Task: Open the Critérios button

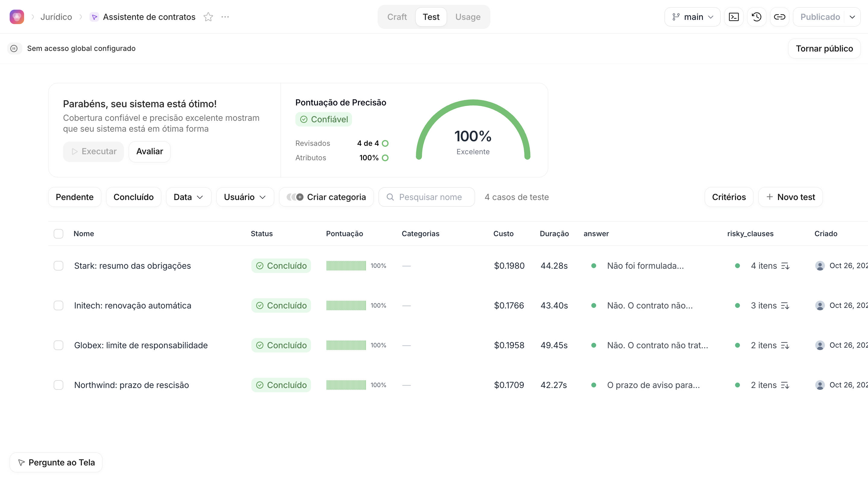Action: (728, 197)
